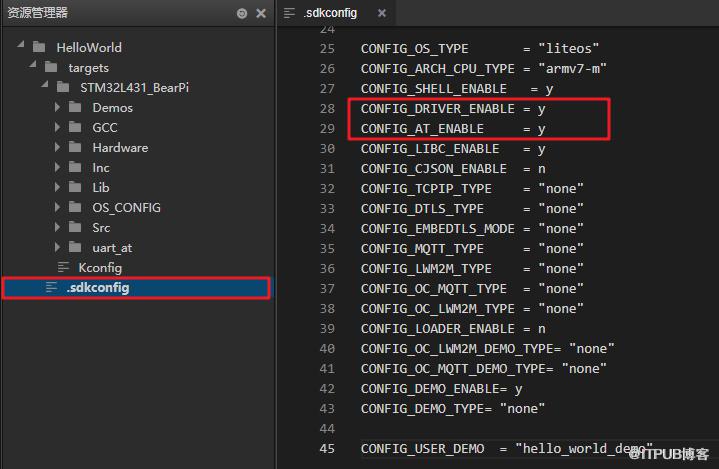
Task: Select HelloWorld project in tree
Action: [x=89, y=47]
